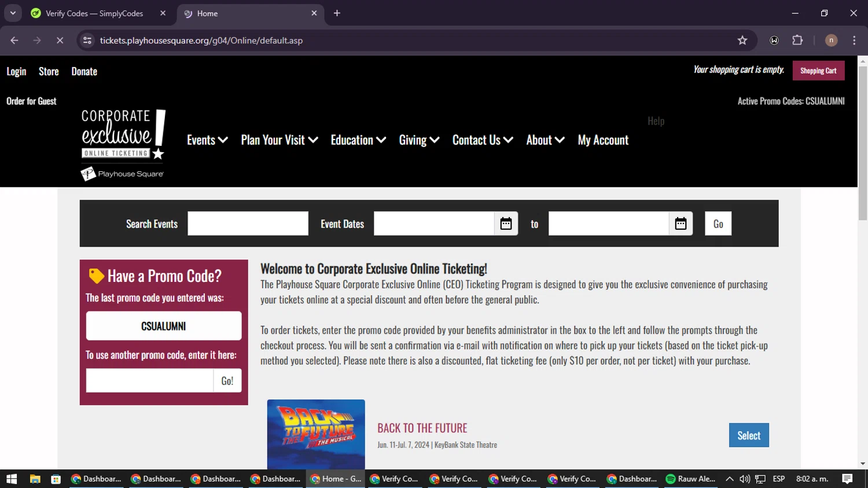
Task: Click Back to the Future poster thumbnail
Action: tap(316, 434)
